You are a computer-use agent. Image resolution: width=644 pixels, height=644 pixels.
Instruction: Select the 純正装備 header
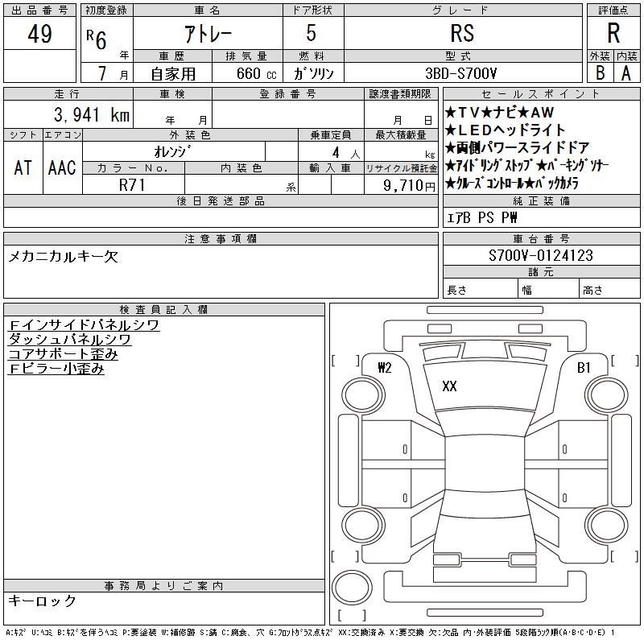pos(541,200)
